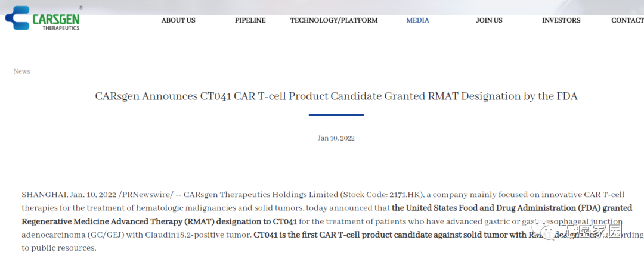Click the registered trademark symbol above the logo
644x259 pixels.
click(x=81, y=8)
